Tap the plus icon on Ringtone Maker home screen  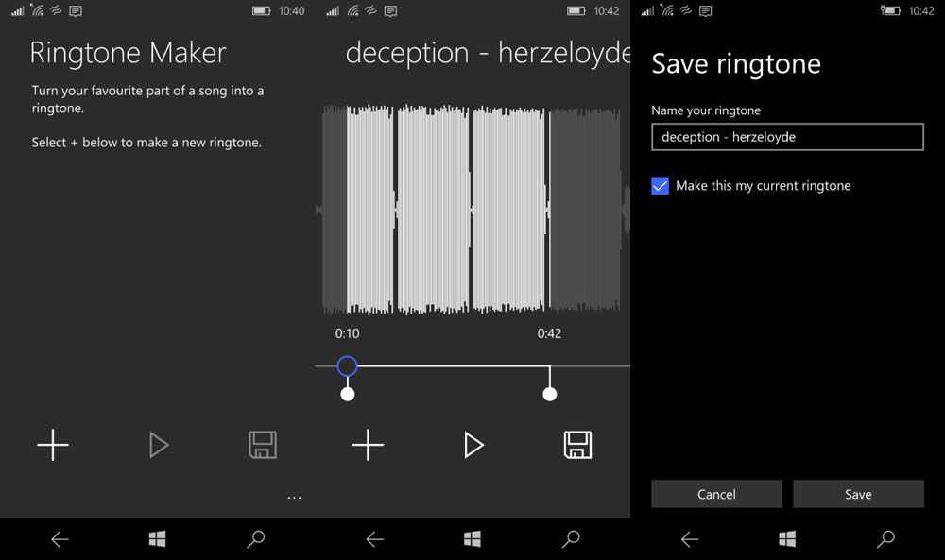pyautogui.click(x=53, y=445)
